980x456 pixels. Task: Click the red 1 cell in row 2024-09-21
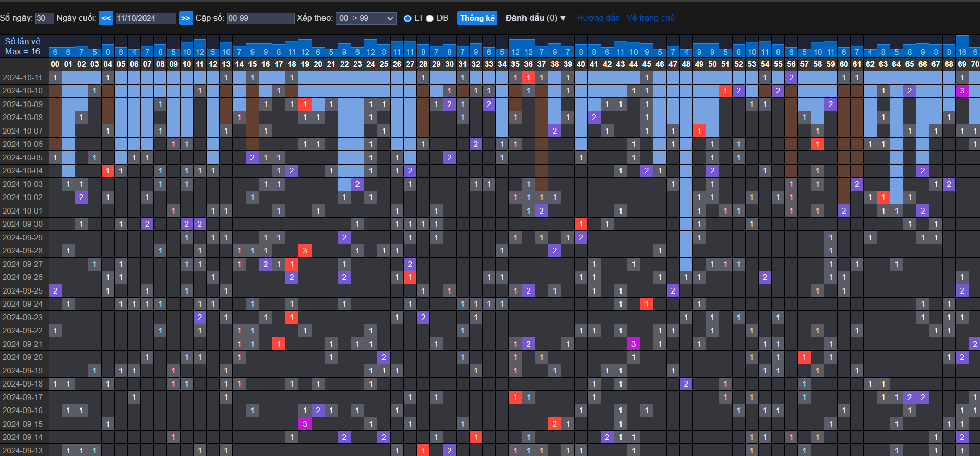pos(279,344)
